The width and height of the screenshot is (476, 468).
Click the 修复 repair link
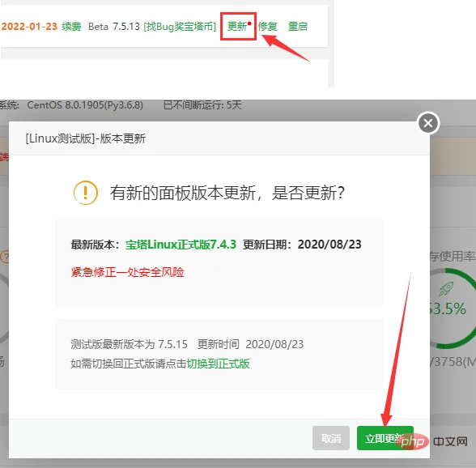(267, 27)
